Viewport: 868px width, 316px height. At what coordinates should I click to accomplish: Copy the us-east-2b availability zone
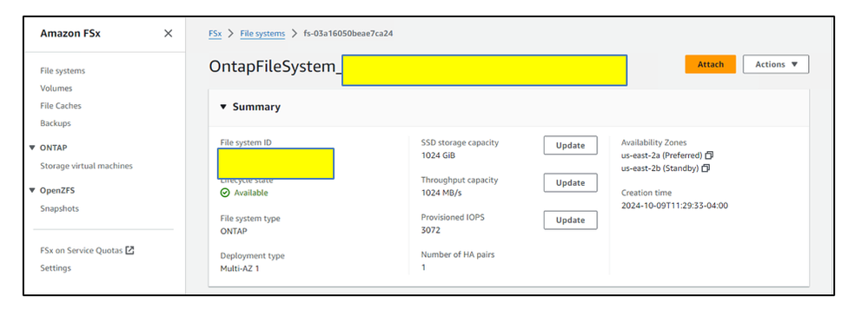(706, 168)
